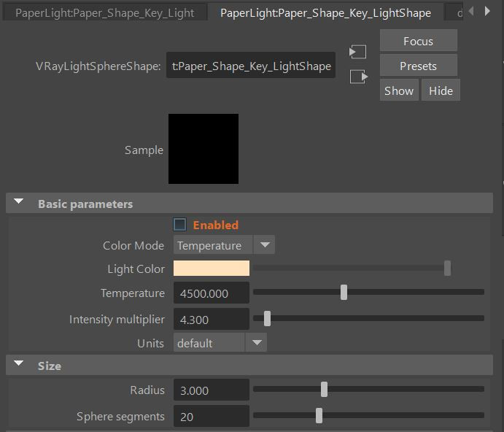
Task: Toggle the Enabled checkbox
Action: [179, 225]
